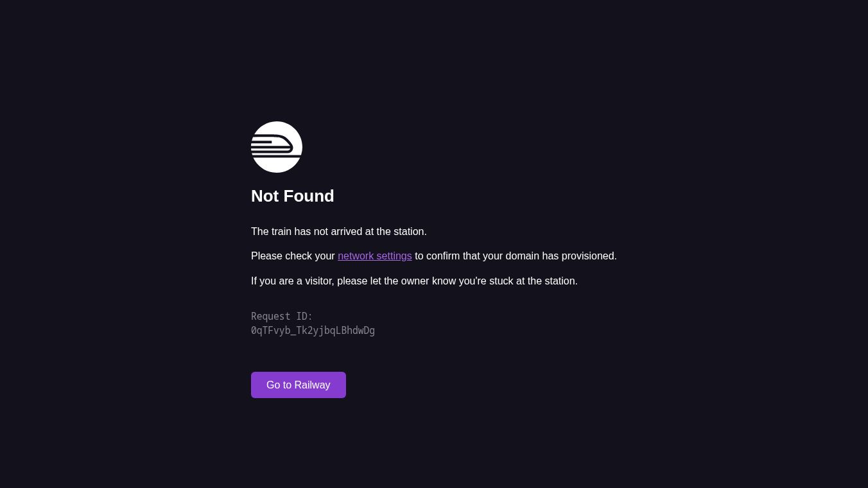This screenshot has width=868, height=488.
Task: Click 'to confirm that your domain' text
Action: (476, 256)
